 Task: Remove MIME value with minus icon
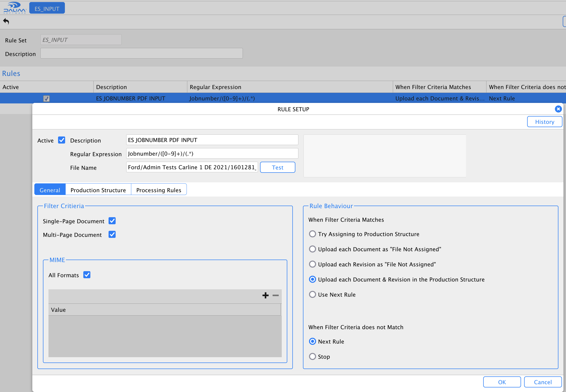pyautogui.click(x=276, y=295)
